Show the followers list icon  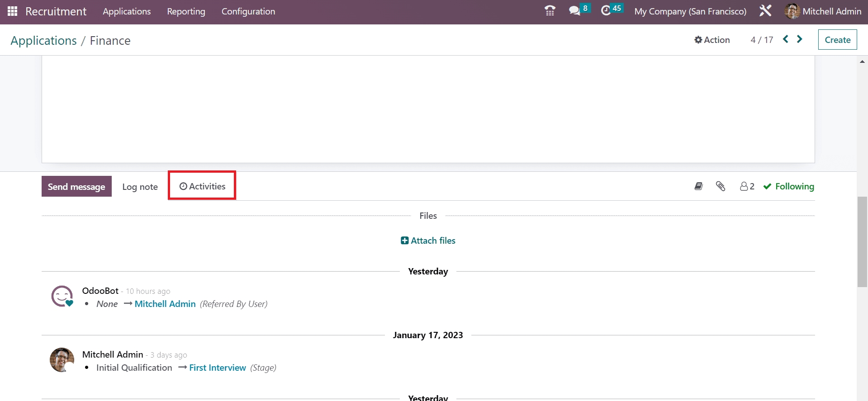point(747,186)
